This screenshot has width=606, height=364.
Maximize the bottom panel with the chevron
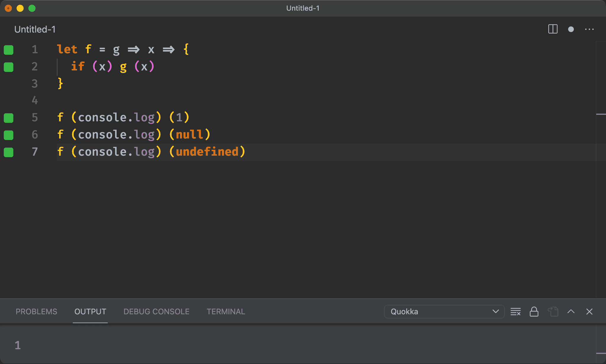point(571,311)
